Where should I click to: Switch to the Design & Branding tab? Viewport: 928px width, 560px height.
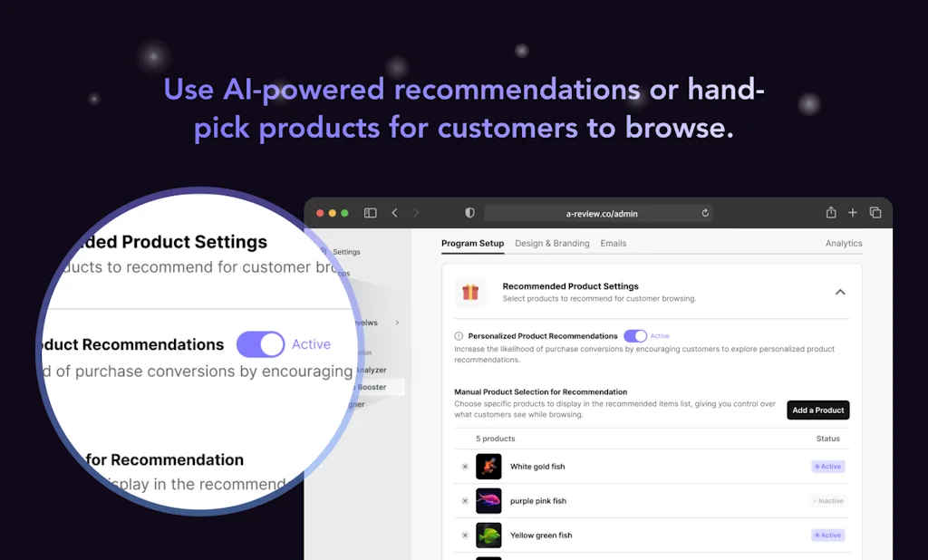point(552,243)
